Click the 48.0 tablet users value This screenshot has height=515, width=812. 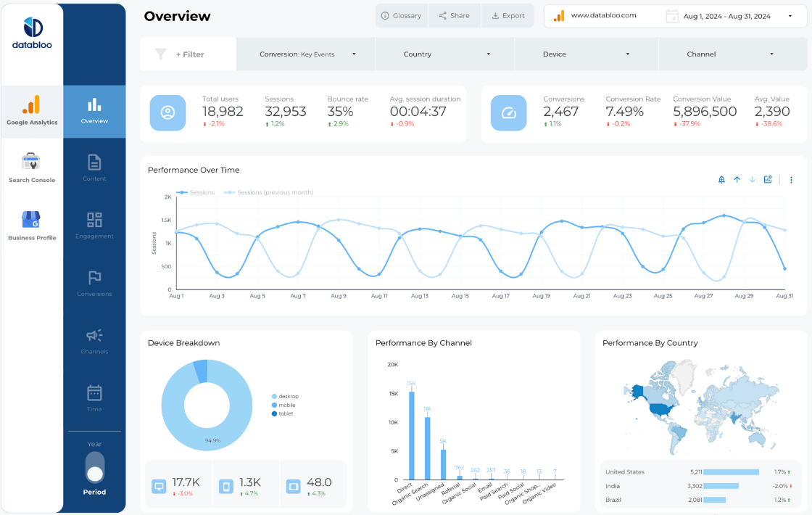(x=319, y=482)
